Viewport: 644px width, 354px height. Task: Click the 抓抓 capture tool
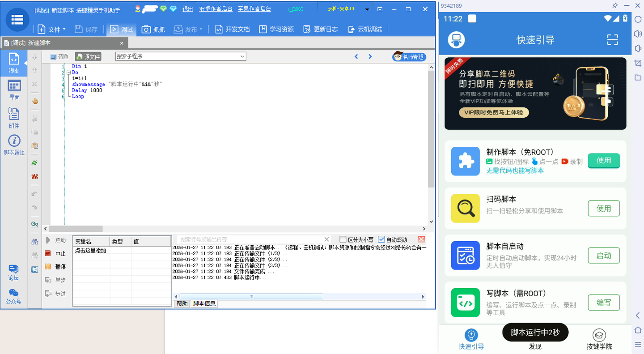[153, 29]
